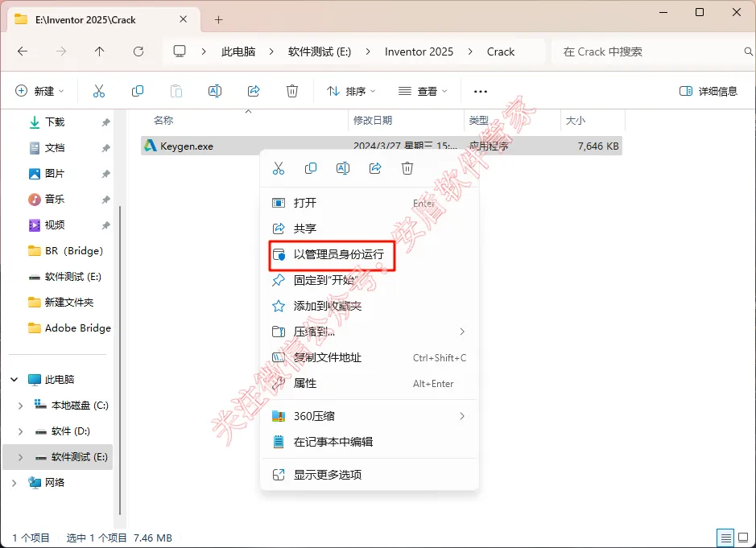
Task: Choose 属性 in the context menu
Action: (x=370, y=384)
